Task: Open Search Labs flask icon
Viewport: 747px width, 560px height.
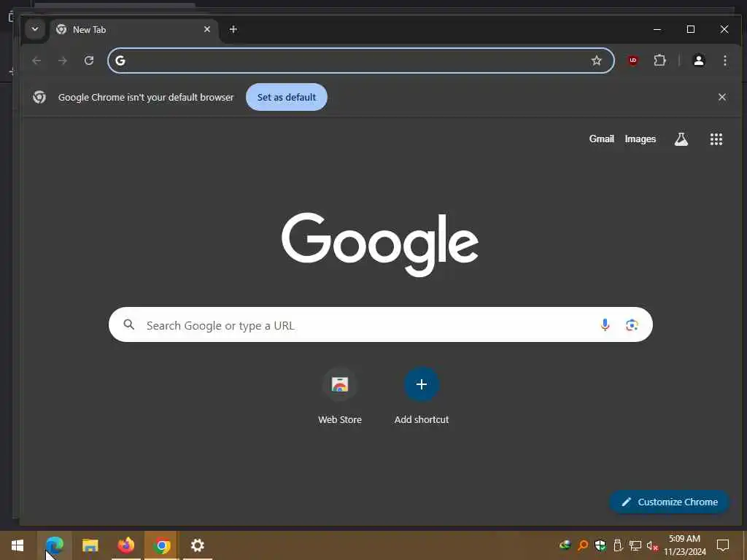Action: (681, 139)
